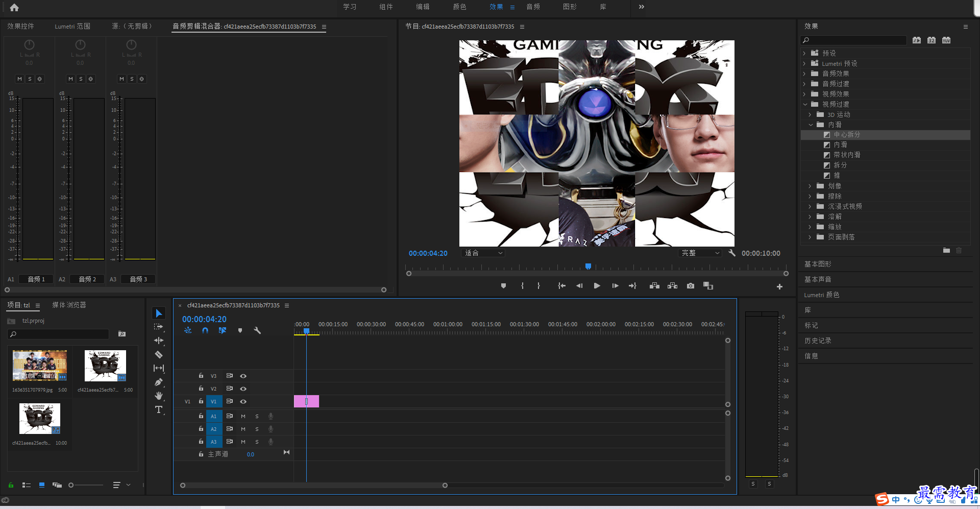Collapse the 内滑 folder

[x=811, y=125]
